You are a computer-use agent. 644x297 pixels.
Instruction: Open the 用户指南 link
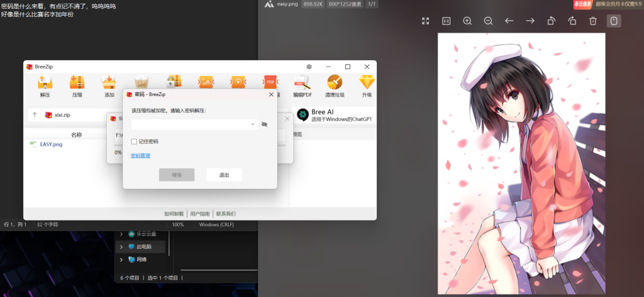tap(200, 213)
